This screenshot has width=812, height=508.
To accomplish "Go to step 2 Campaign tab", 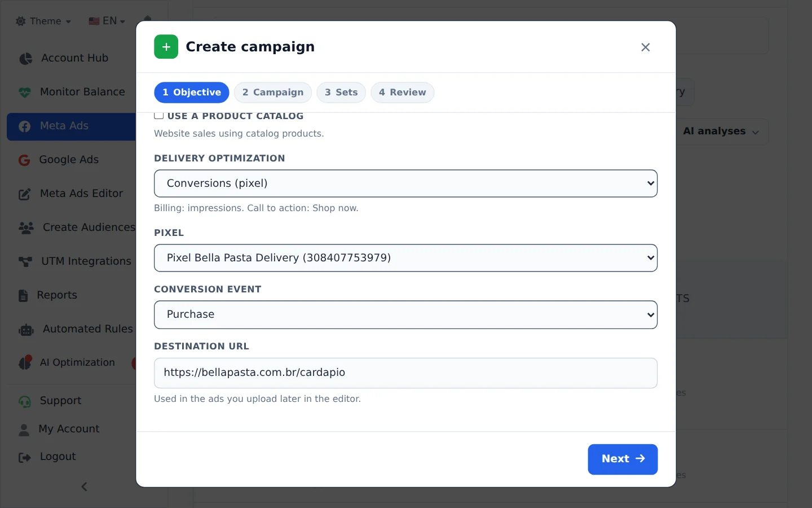I will (273, 93).
